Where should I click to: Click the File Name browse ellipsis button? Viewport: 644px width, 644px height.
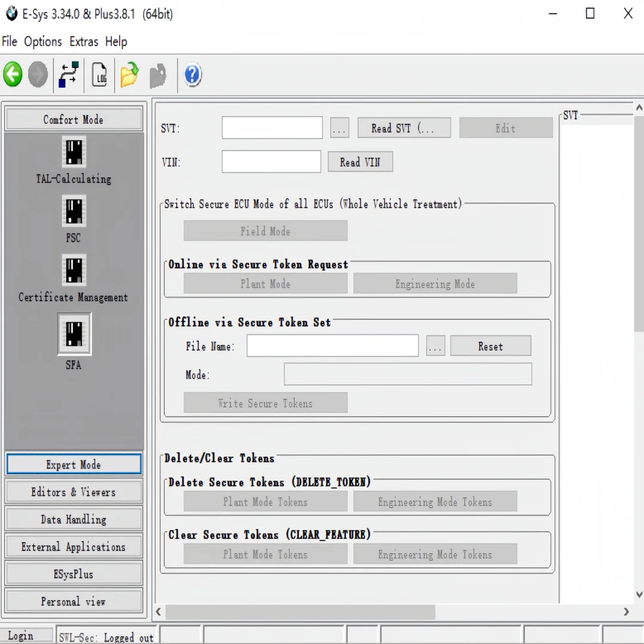pos(436,346)
